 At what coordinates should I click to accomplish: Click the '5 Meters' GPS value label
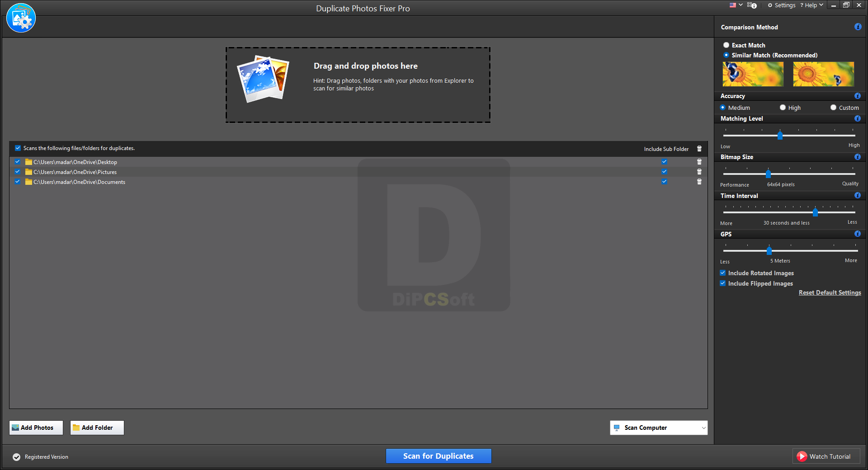[x=780, y=261]
